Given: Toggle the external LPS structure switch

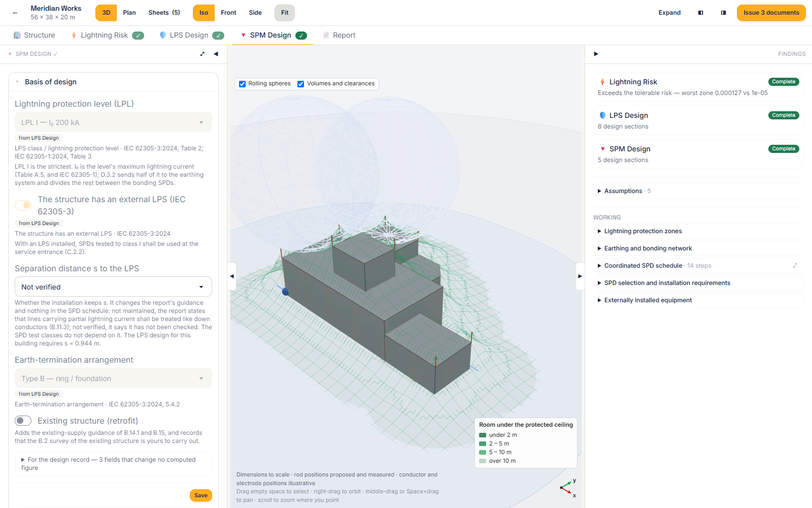Looking at the screenshot, I should (23, 205).
